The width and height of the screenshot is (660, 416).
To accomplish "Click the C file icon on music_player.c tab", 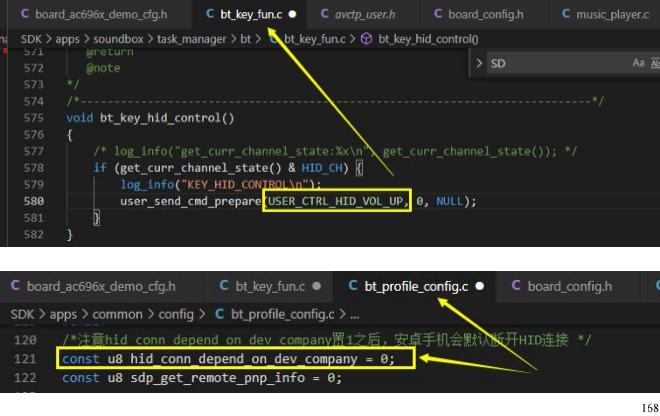I will click(x=566, y=14).
